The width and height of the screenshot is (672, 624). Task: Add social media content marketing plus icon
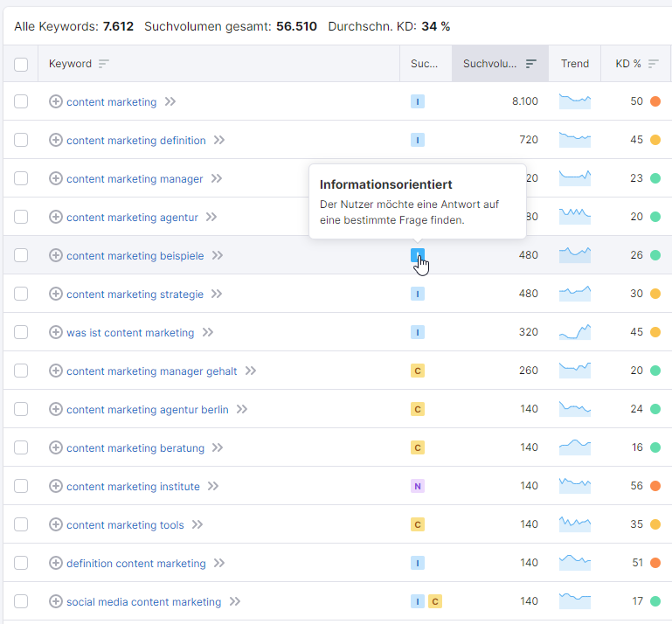point(56,601)
